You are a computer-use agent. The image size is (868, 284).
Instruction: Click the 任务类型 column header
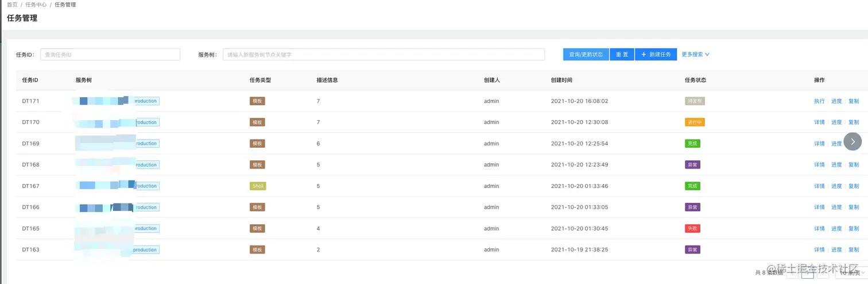pyautogui.click(x=260, y=80)
